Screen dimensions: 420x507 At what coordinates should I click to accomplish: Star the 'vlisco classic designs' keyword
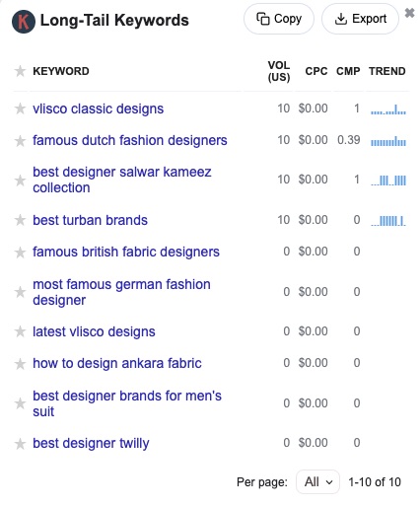[x=20, y=109]
